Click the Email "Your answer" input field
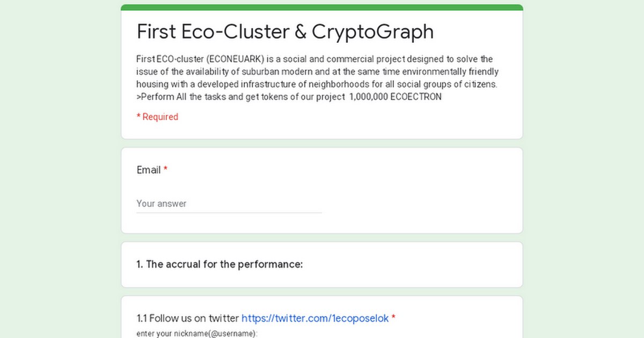 click(229, 204)
